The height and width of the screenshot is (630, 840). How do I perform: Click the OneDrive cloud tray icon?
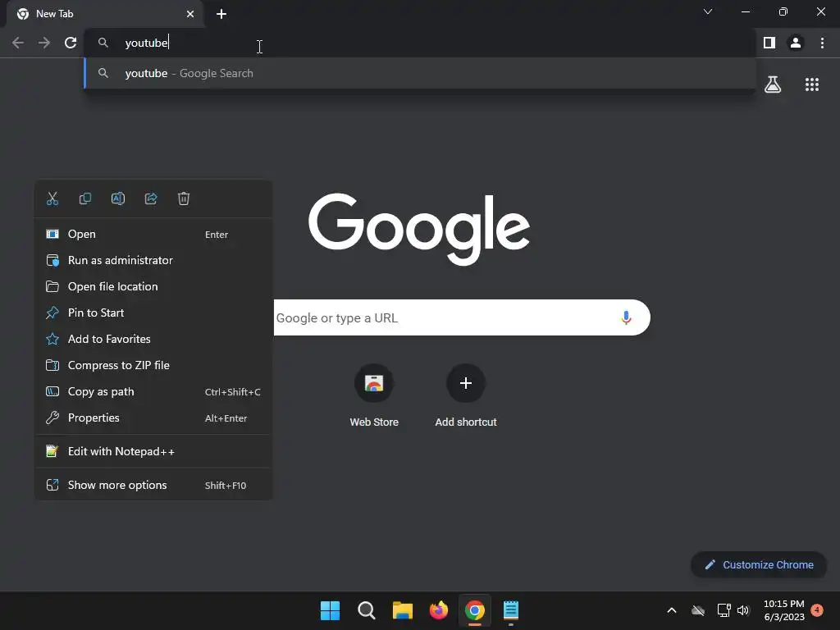(x=697, y=610)
